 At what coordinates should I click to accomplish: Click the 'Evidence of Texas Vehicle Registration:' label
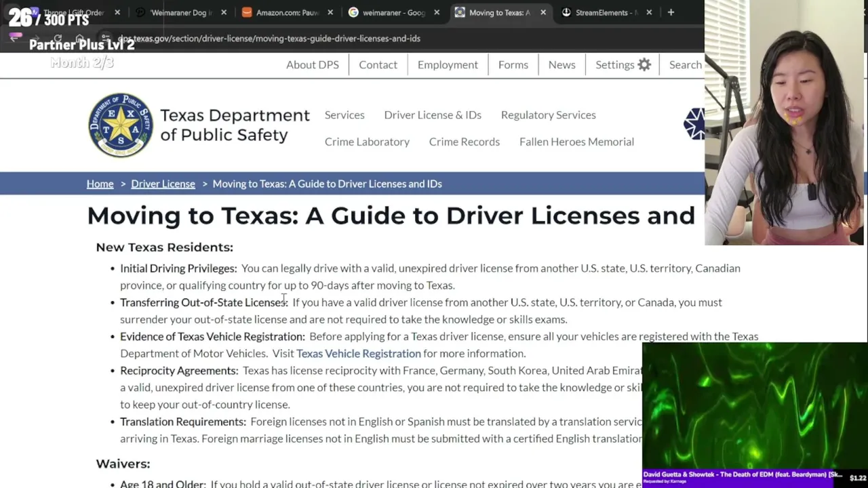point(212,336)
